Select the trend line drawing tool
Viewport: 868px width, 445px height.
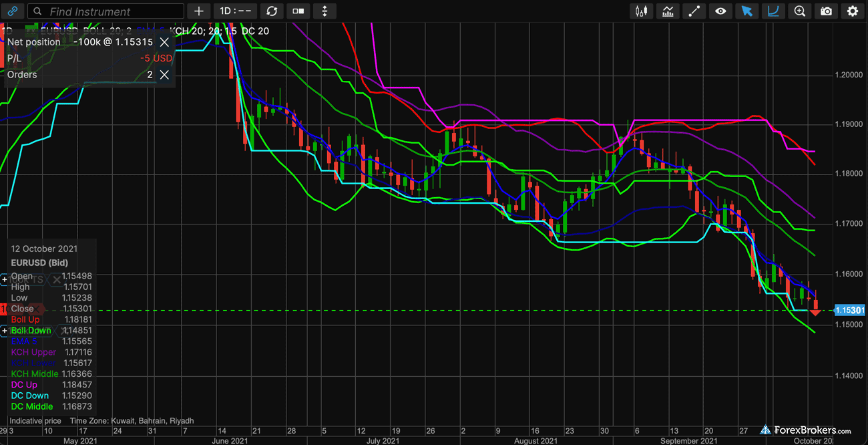pyautogui.click(x=694, y=11)
